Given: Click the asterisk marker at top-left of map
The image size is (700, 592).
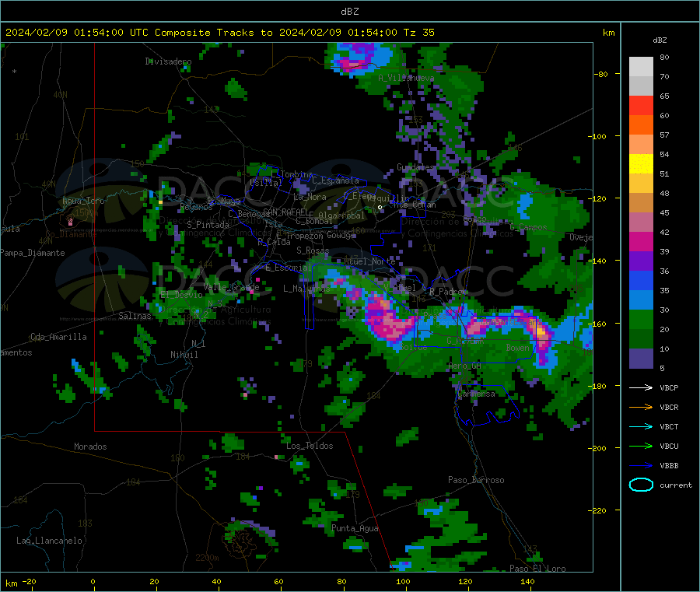Looking at the screenshot, I should pos(14,72).
